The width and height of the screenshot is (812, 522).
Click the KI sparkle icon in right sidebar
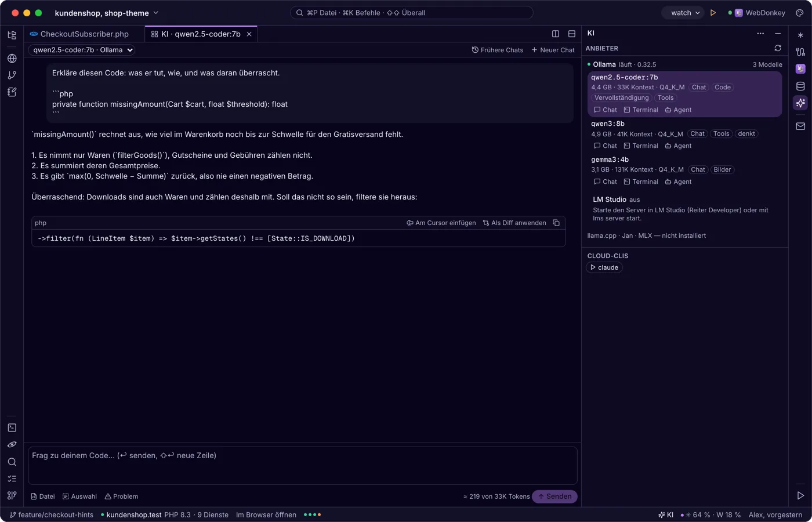point(800,103)
